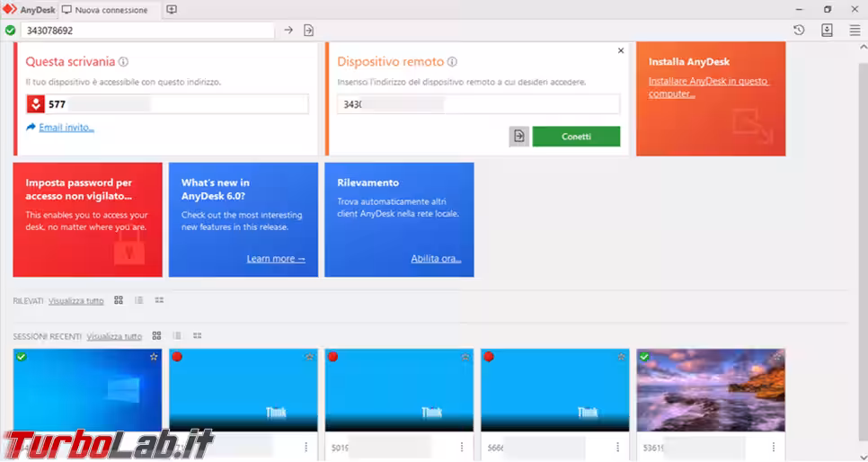Viewport: 868px width, 462px height.
Task: Click the Dispositivo remoto address input field
Action: pos(479,104)
